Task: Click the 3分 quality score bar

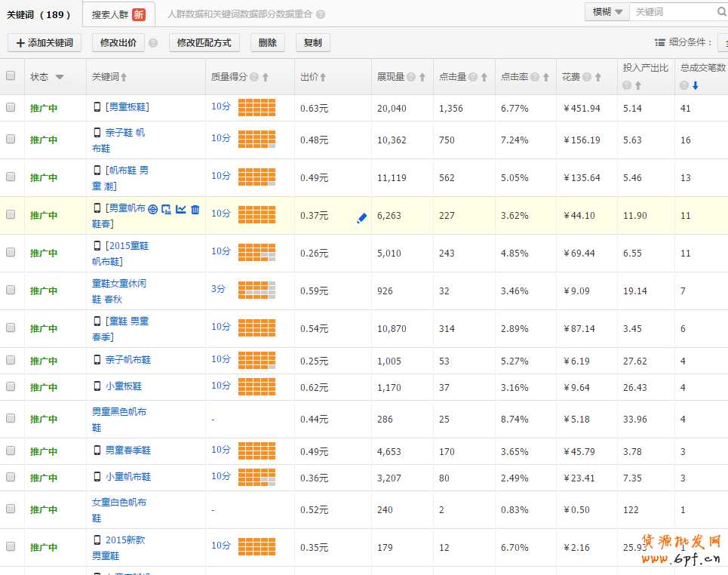Action: click(256, 290)
